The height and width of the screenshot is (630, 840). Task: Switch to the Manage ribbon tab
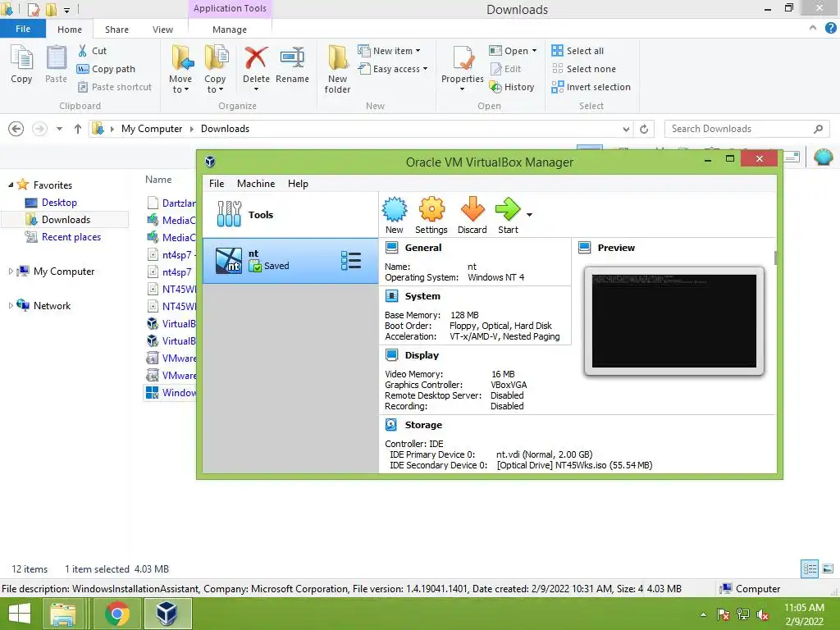coord(230,30)
